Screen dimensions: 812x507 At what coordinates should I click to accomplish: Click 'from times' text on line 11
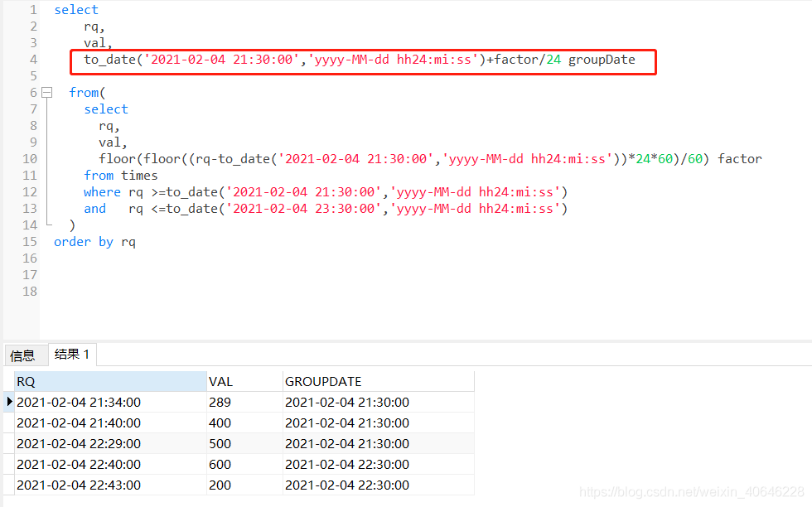(x=121, y=176)
